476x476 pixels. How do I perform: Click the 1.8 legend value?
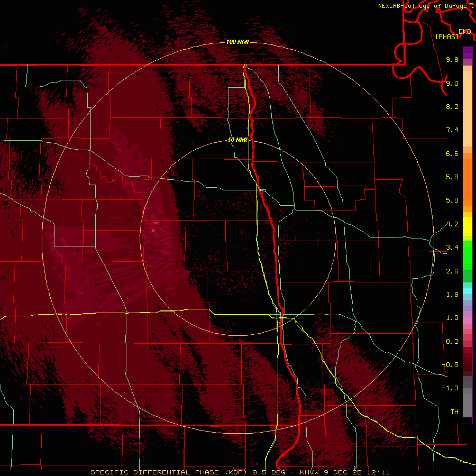coord(452,295)
